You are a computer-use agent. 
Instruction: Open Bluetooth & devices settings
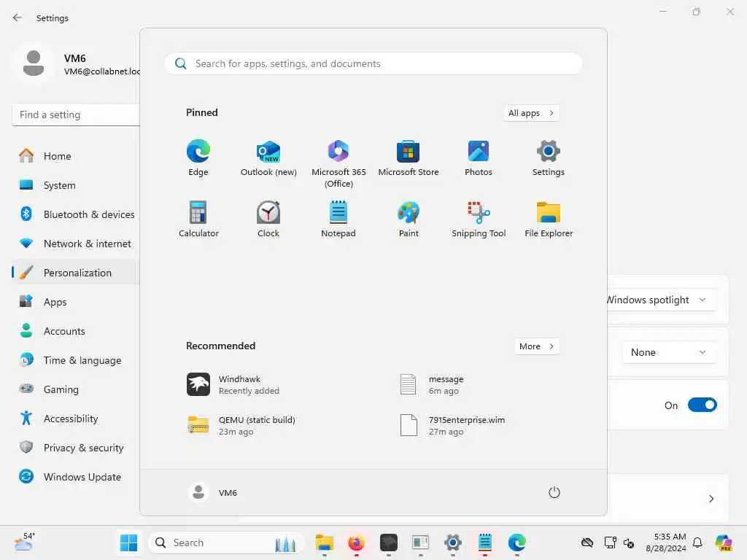coord(75,214)
